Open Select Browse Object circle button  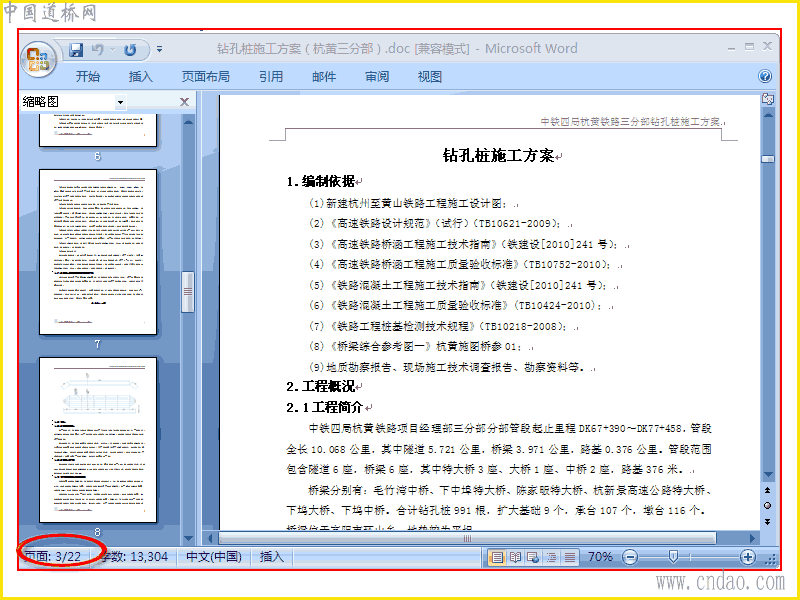(x=768, y=506)
